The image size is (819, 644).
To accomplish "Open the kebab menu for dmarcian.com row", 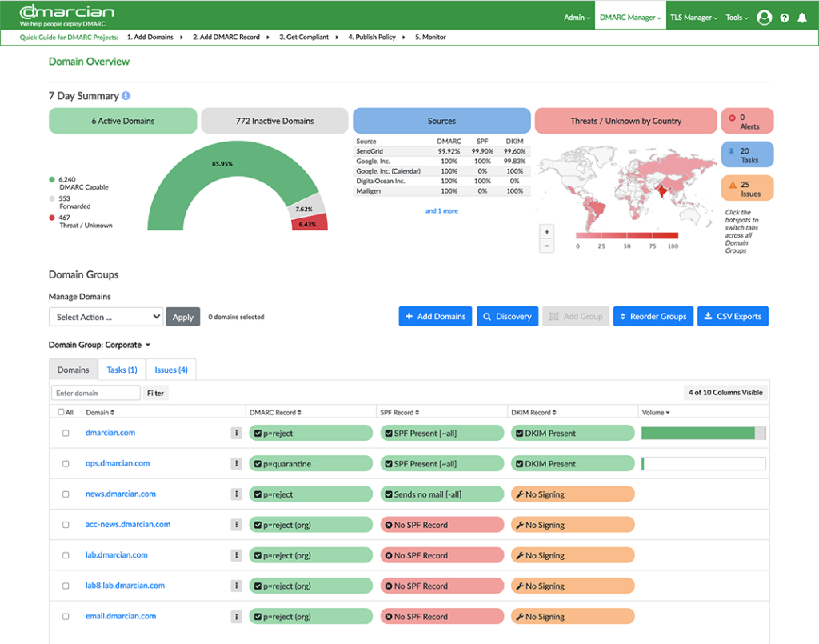I will point(236,432).
